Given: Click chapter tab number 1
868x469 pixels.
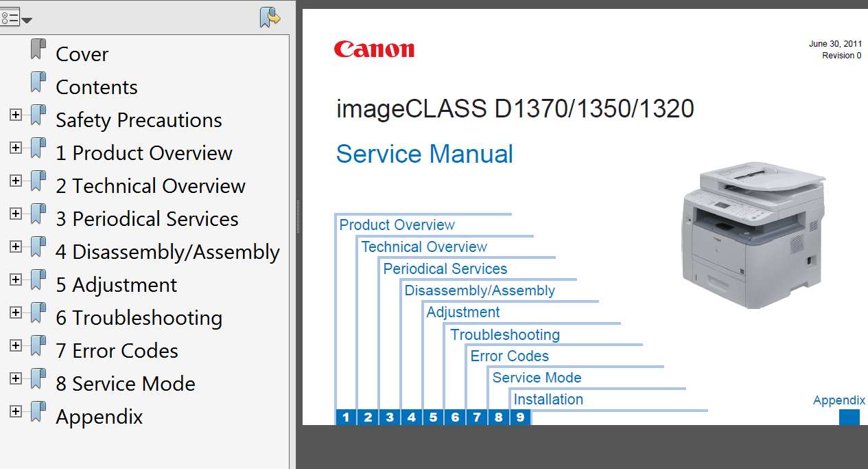Looking at the screenshot, I should (x=346, y=417).
